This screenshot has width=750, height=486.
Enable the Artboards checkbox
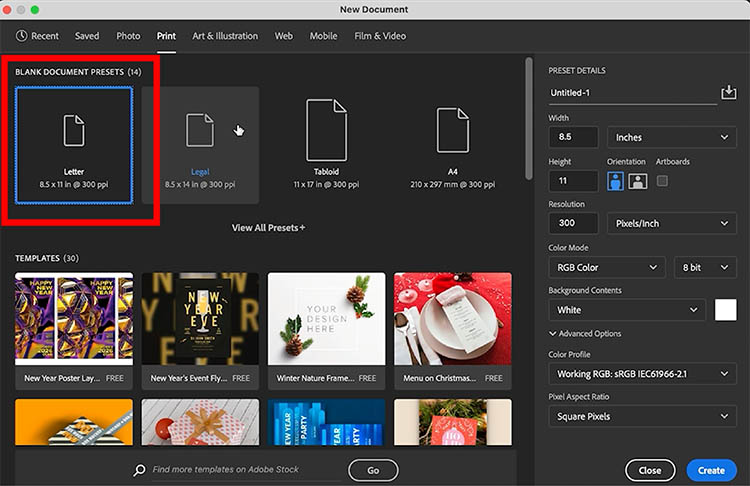click(x=662, y=181)
